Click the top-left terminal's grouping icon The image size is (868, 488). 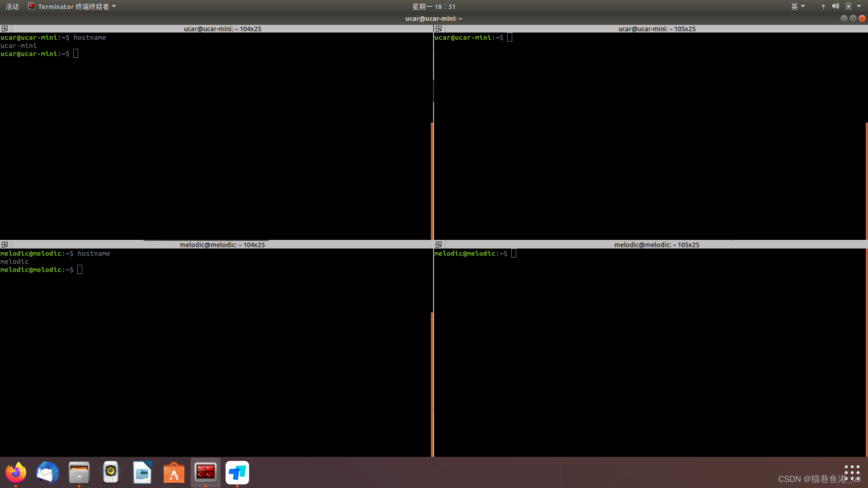[5, 28]
